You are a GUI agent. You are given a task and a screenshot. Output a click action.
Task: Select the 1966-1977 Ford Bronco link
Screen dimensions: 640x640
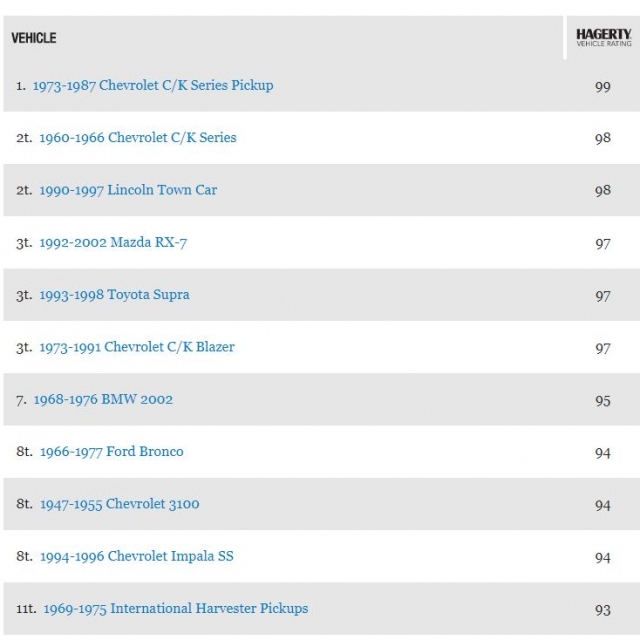[111, 452]
